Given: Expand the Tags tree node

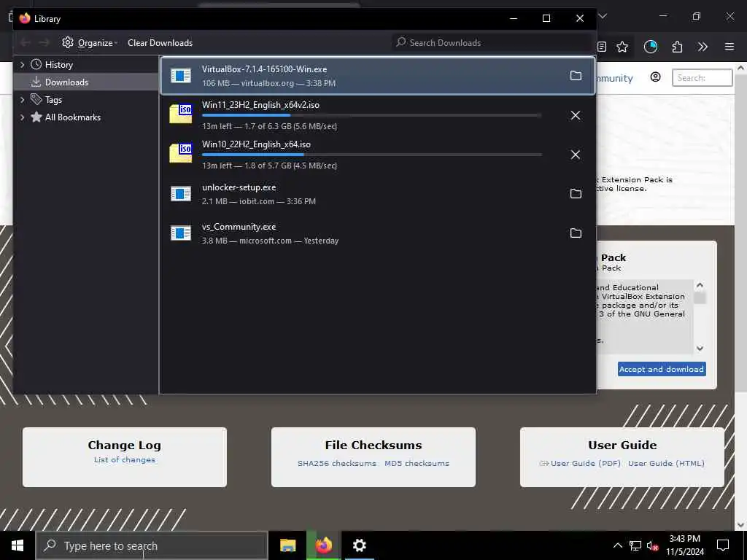Looking at the screenshot, I should [22, 100].
